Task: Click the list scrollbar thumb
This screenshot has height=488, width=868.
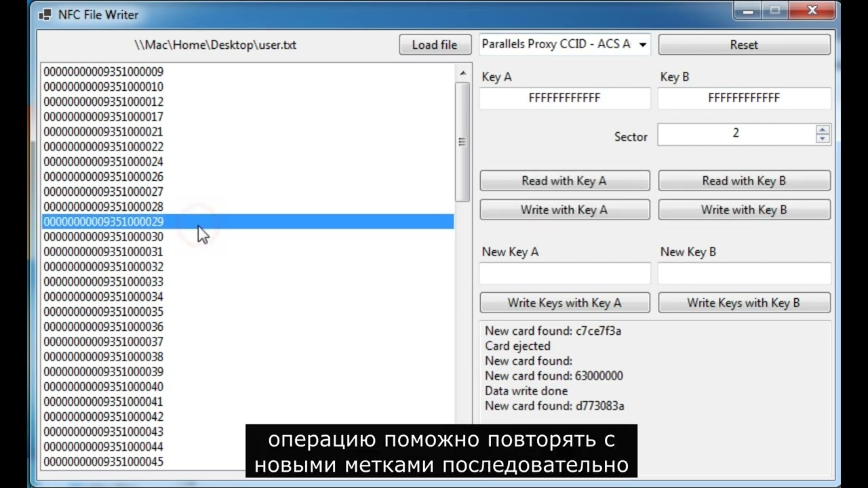Action: 462,142
